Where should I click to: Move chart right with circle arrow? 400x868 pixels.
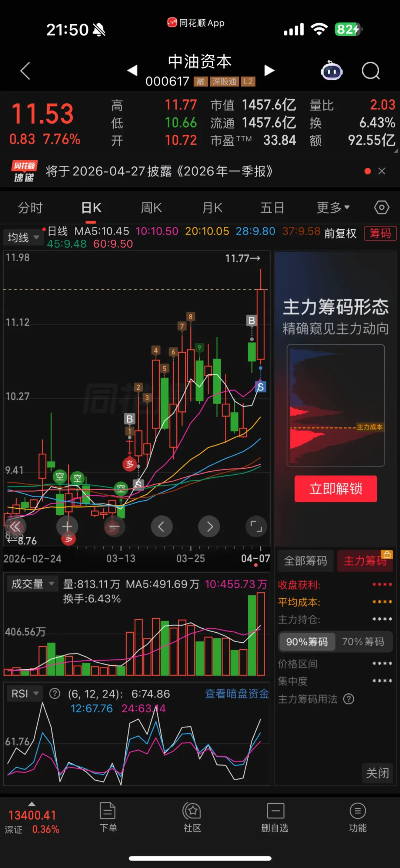(x=209, y=526)
